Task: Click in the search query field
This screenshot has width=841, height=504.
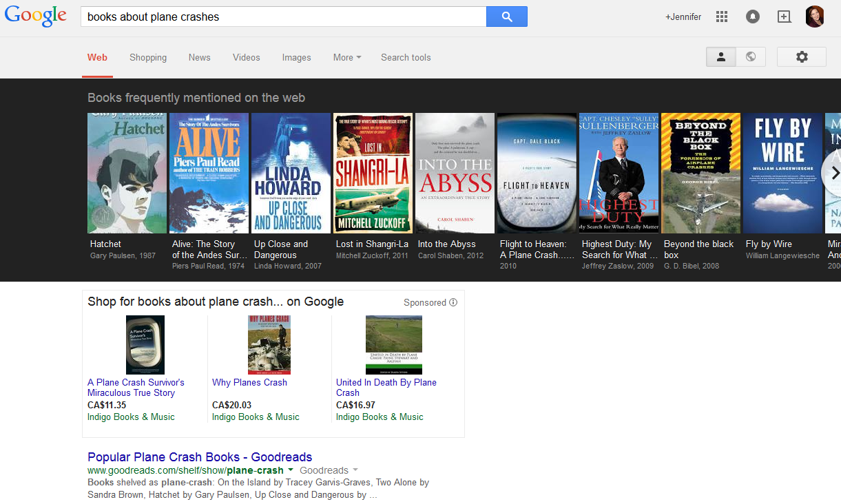Action: point(282,17)
